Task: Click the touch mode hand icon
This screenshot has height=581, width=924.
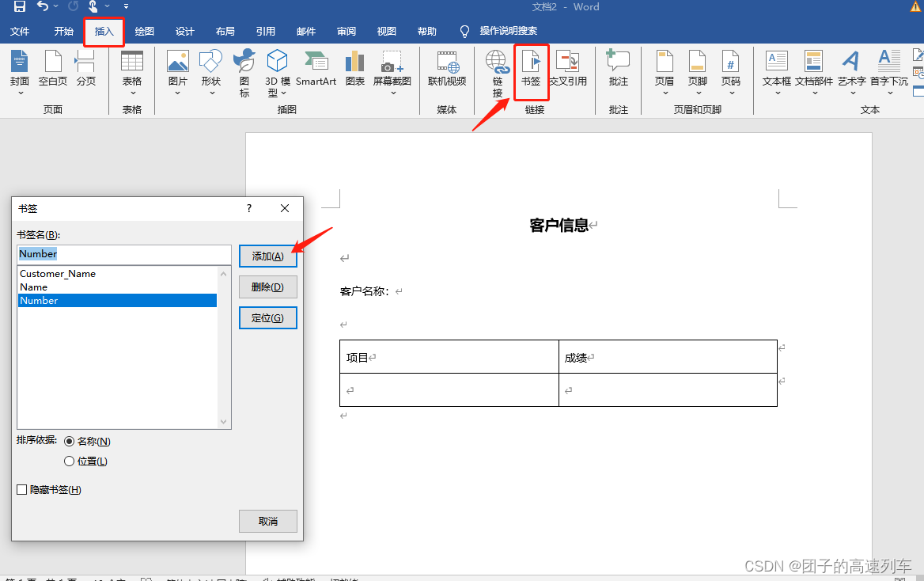Action: tap(93, 6)
